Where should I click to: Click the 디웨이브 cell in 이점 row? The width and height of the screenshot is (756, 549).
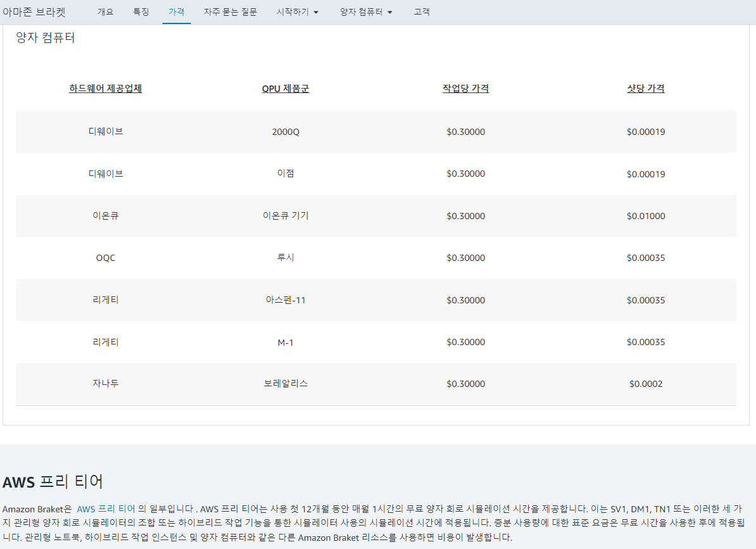106,174
